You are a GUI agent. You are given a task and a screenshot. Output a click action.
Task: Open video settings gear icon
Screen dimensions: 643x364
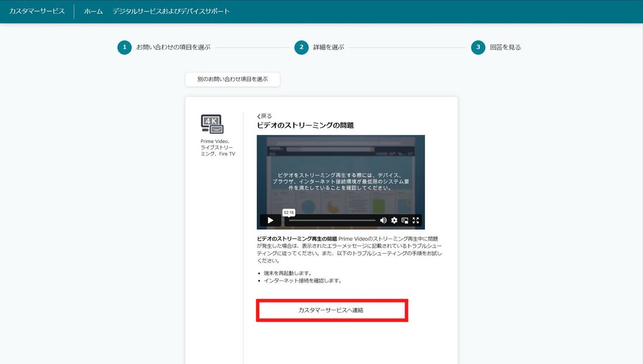click(x=394, y=220)
